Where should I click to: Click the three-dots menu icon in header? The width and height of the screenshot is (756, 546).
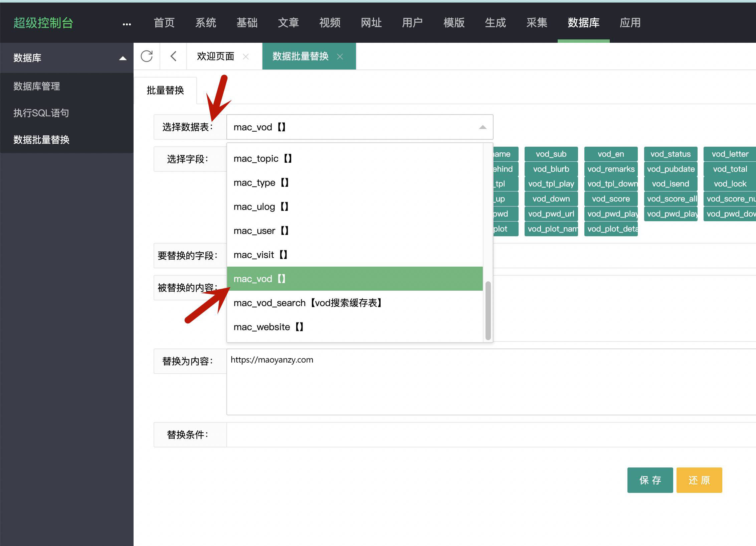(x=127, y=24)
